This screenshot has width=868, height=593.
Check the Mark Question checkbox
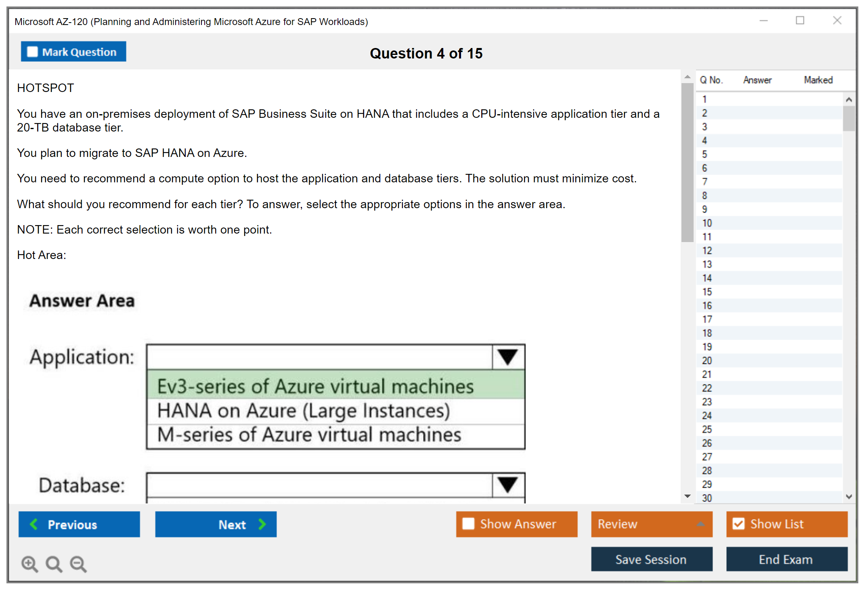point(32,52)
